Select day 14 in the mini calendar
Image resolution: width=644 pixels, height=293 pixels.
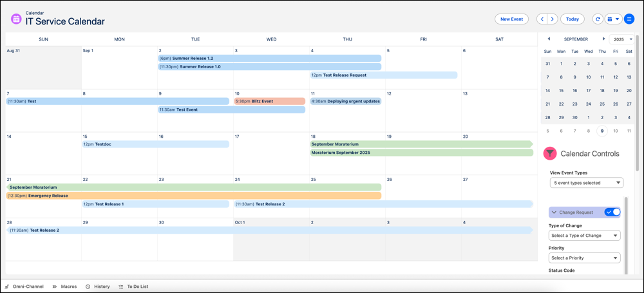pos(547,90)
